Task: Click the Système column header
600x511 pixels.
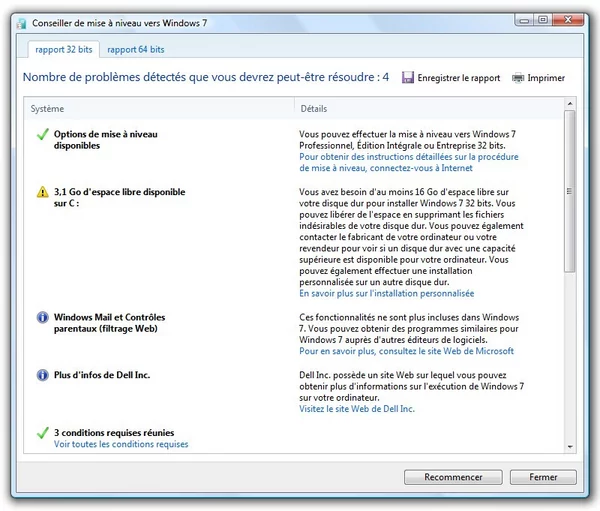Action: point(159,109)
